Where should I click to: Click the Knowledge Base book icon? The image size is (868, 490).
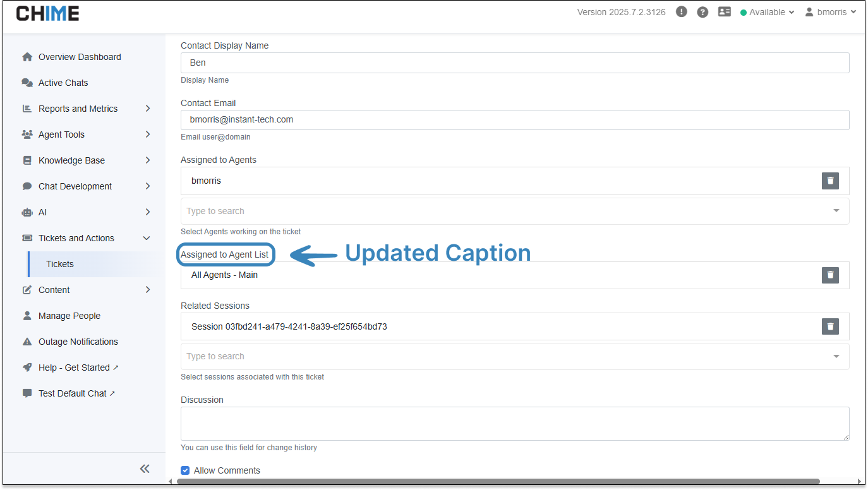[x=27, y=160]
